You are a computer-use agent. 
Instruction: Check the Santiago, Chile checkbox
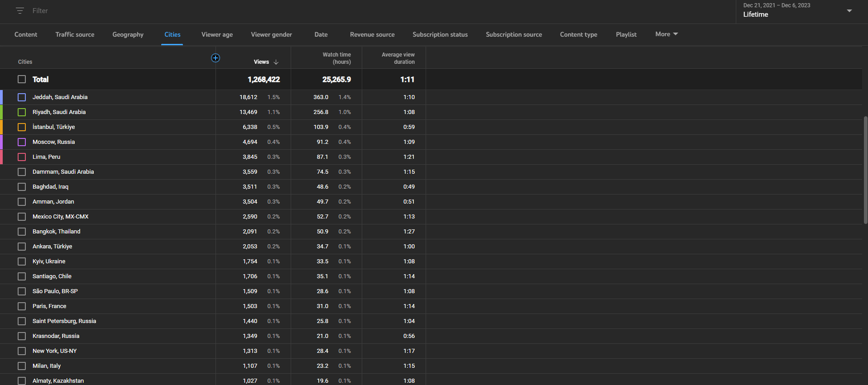[22, 276]
